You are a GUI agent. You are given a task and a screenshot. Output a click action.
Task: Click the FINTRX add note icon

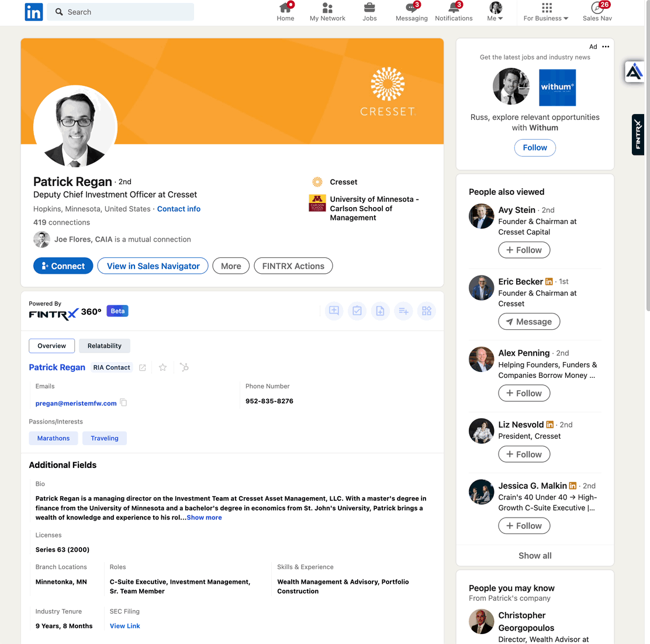tap(334, 311)
